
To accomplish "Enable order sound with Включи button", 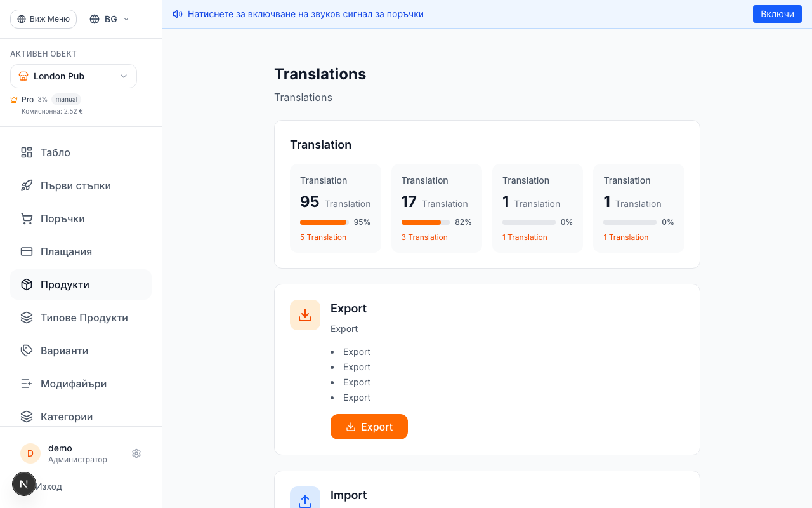I will pyautogui.click(x=777, y=14).
